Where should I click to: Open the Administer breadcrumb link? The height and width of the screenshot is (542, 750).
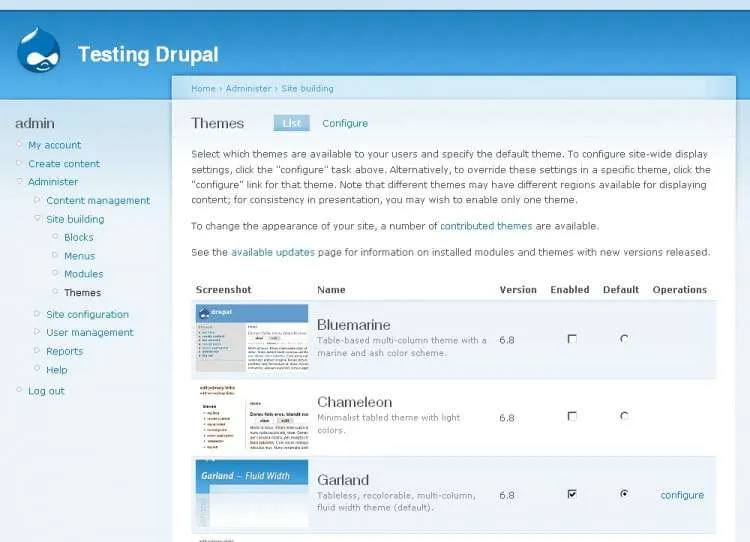[x=248, y=88]
